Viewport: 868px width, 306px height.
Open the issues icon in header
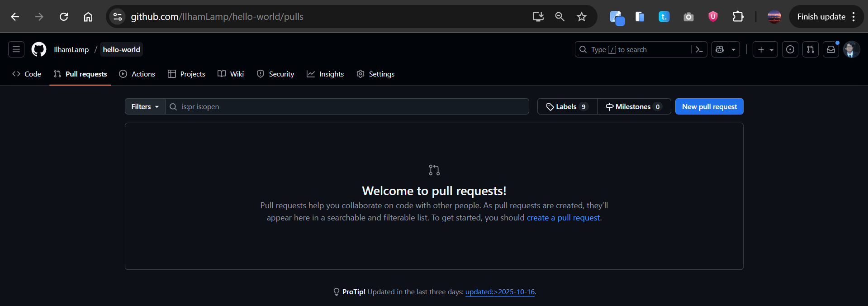coord(790,49)
